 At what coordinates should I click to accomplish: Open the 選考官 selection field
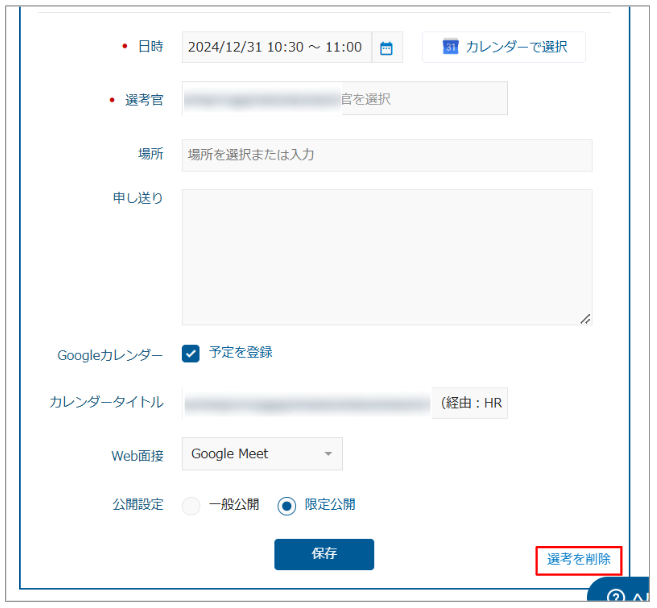(x=344, y=99)
